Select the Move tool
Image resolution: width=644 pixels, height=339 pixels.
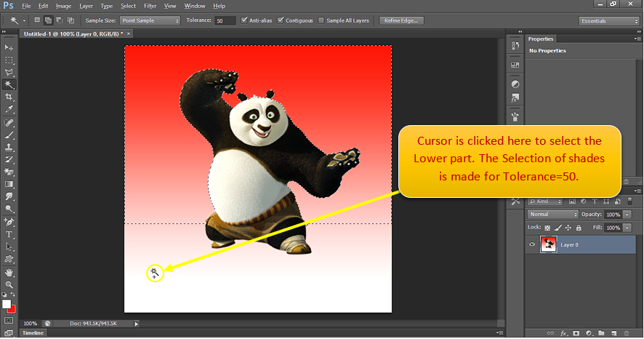click(9, 48)
